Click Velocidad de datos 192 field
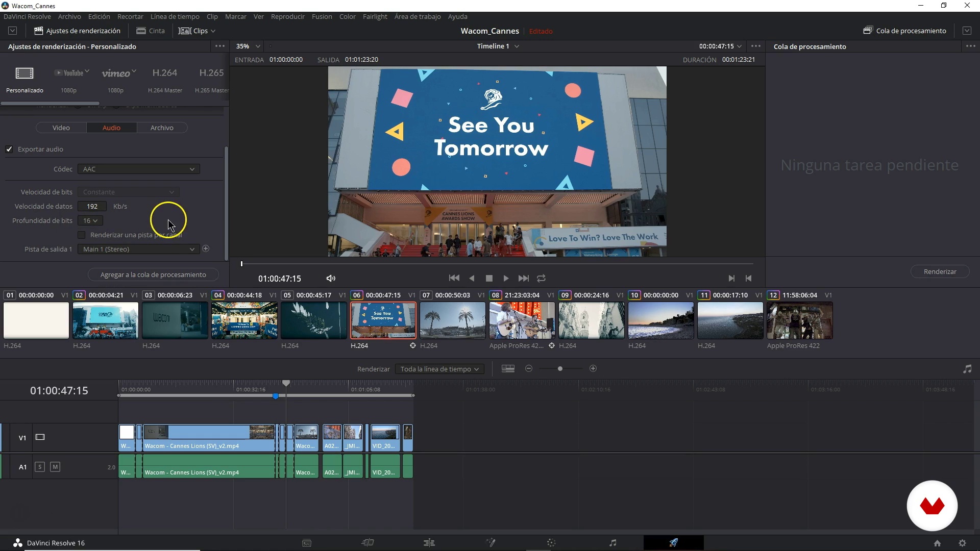 pyautogui.click(x=92, y=207)
